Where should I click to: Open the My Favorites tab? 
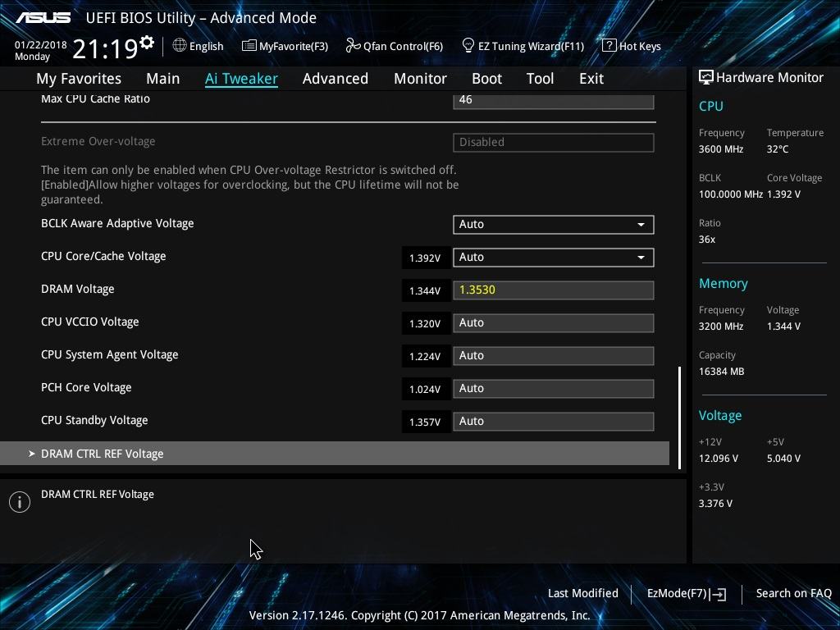tap(79, 79)
